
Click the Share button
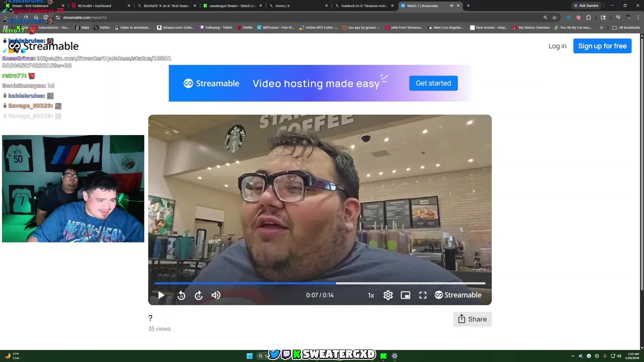(x=472, y=319)
